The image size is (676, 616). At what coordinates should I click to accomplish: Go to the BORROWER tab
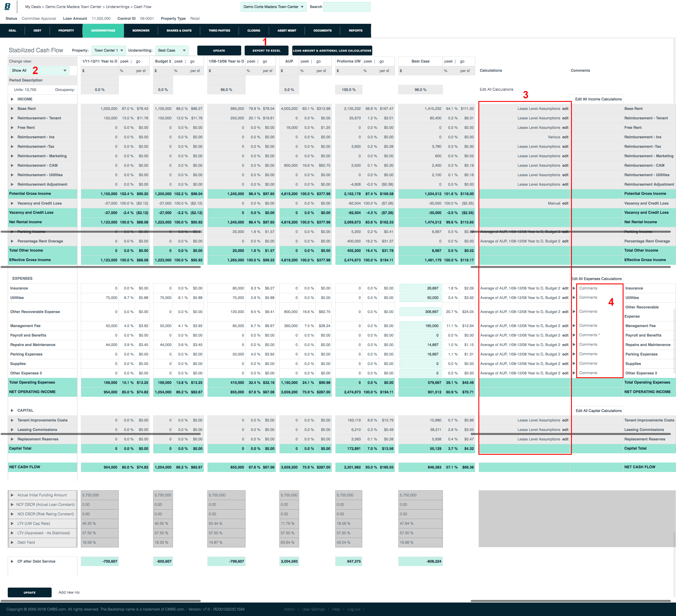tap(141, 30)
